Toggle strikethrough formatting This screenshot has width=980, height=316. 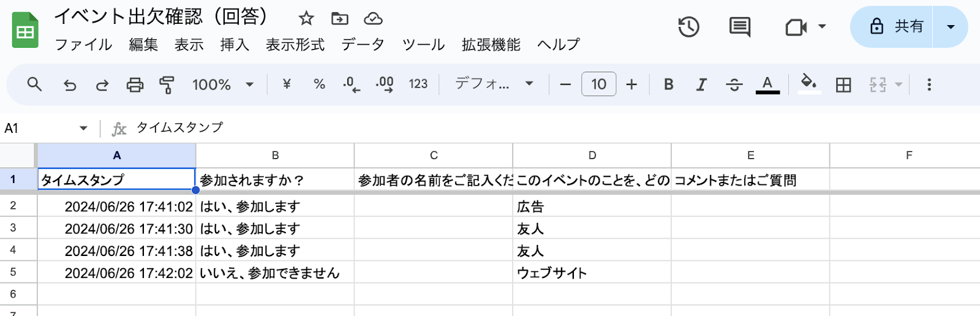click(x=734, y=85)
